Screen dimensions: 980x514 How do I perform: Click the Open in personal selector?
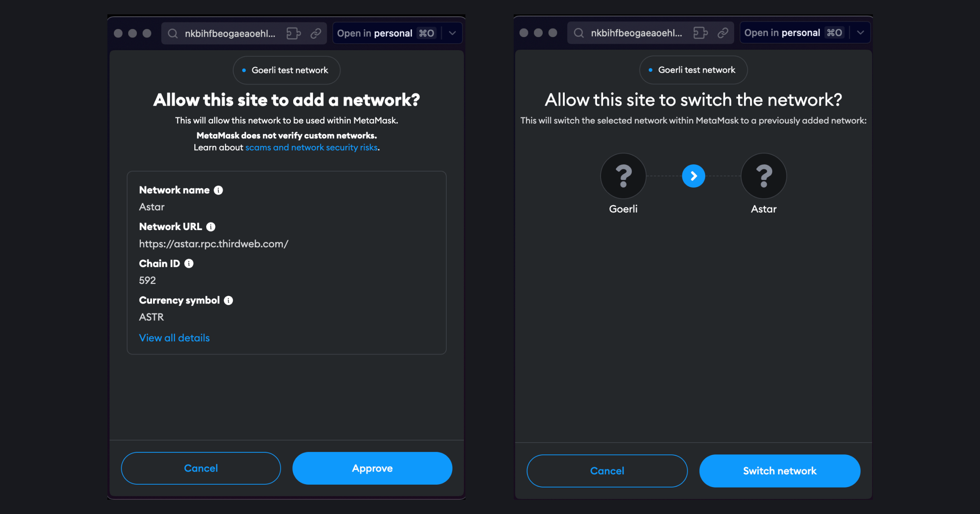(x=375, y=33)
